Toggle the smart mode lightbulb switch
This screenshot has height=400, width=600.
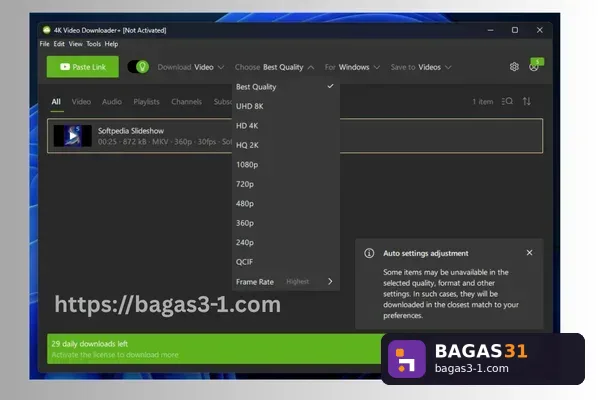(138, 67)
